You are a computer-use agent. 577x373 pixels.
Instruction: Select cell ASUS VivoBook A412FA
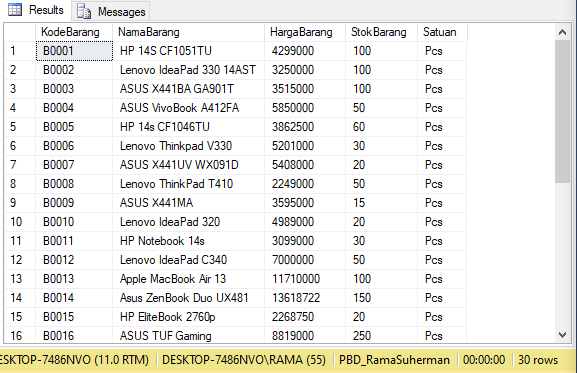(188, 108)
